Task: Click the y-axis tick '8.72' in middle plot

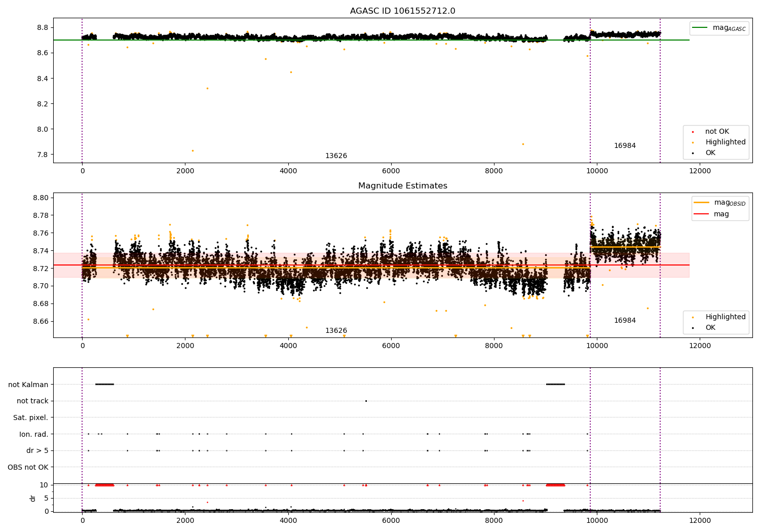Action: pyautogui.click(x=41, y=269)
